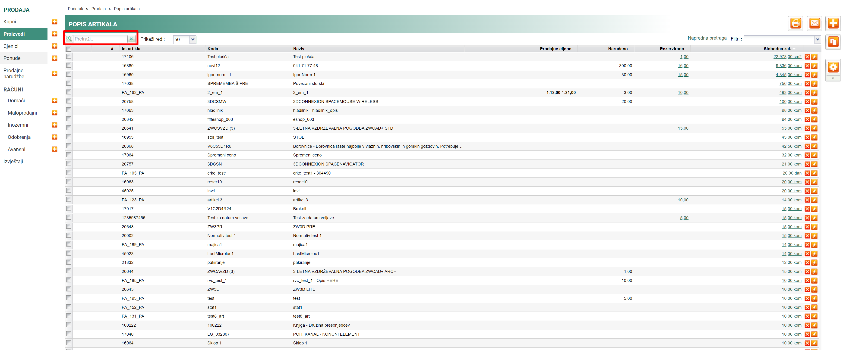Check the box for article 17106
This screenshot has width=868, height=350.
click(x=69, y=56)
